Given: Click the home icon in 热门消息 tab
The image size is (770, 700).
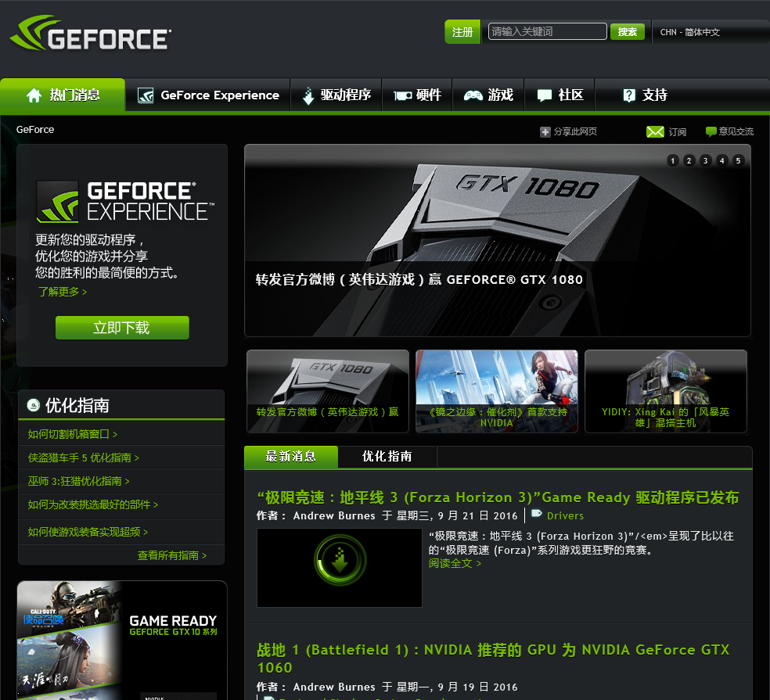Looking at the screenshot, I should [34, 95].
